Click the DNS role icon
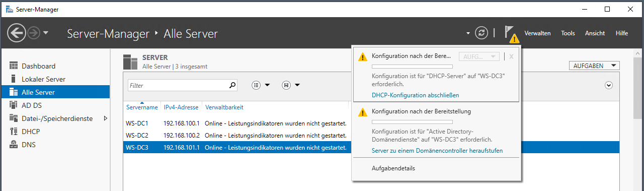The image size is (644, 191). [14, 145]
